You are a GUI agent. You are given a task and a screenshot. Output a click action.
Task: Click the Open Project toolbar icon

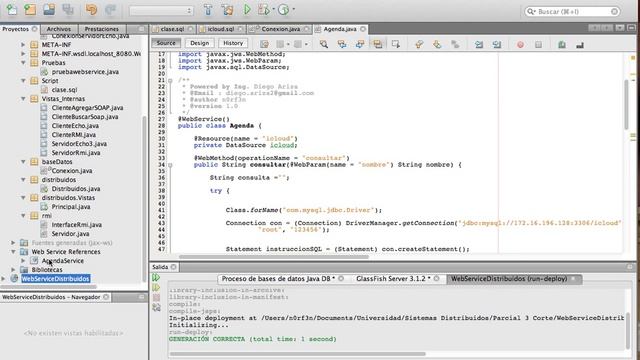pyautogui.click(x=49, y=9)
